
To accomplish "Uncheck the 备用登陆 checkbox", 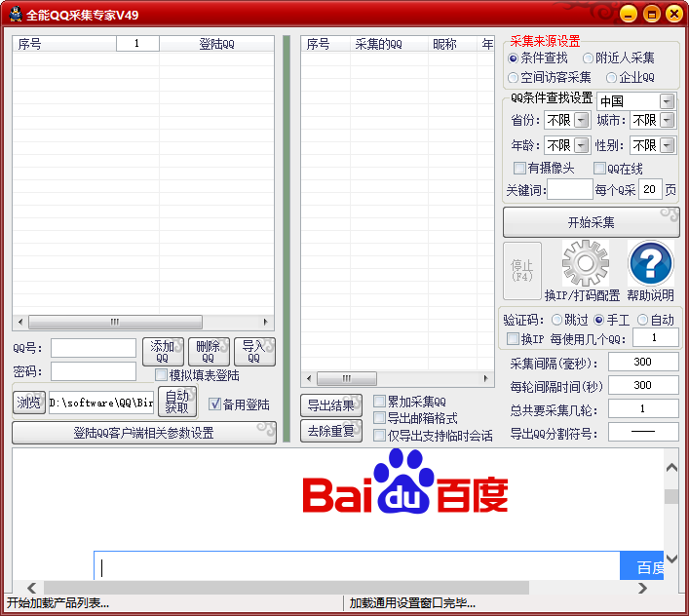I will pos(214,404).
